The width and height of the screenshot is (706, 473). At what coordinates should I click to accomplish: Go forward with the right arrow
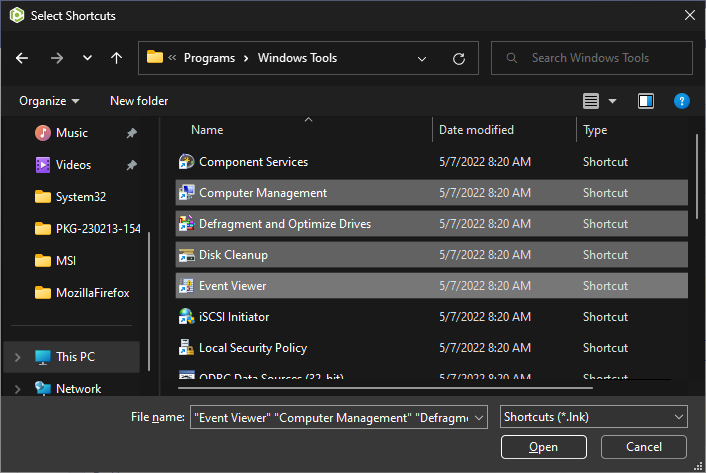click(57, 58)
